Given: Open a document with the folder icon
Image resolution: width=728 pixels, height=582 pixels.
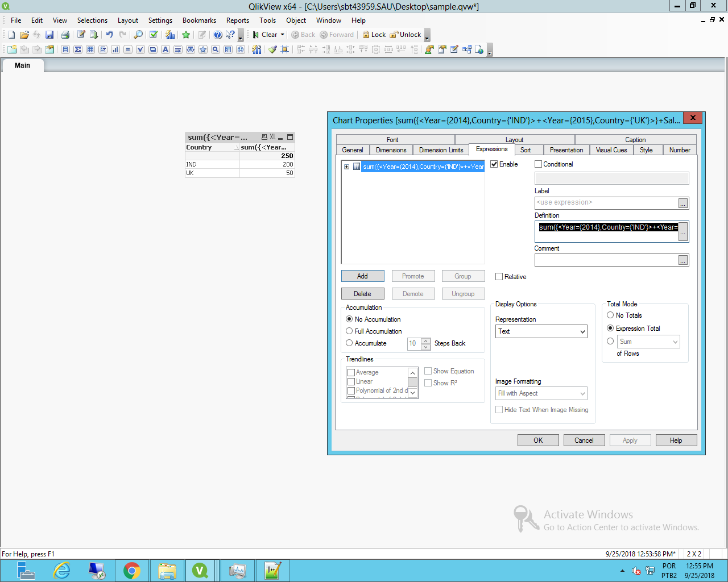Looking at the screenshot, I should [x=24, y=35].
